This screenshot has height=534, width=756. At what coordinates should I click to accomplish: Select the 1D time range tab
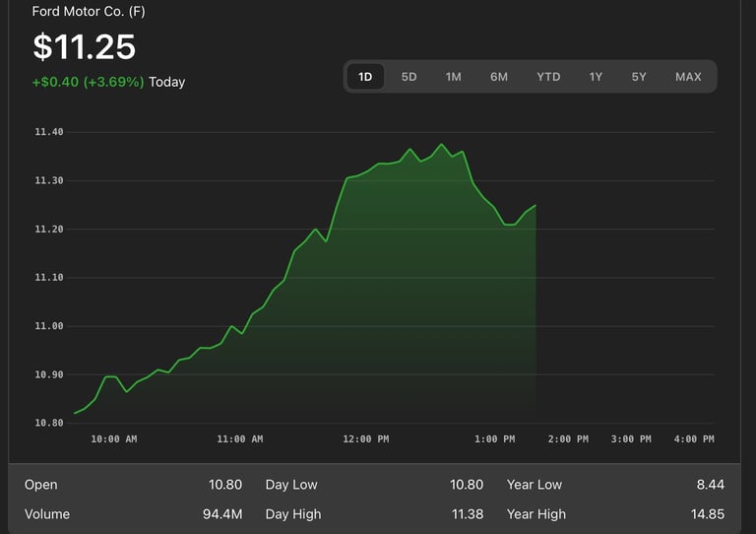point(365,77)
